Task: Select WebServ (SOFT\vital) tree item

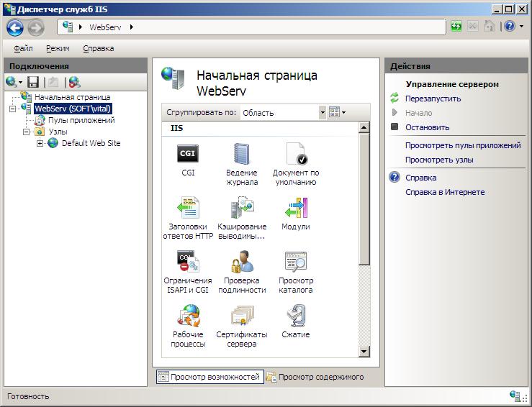Action: (x=73, y=109)
